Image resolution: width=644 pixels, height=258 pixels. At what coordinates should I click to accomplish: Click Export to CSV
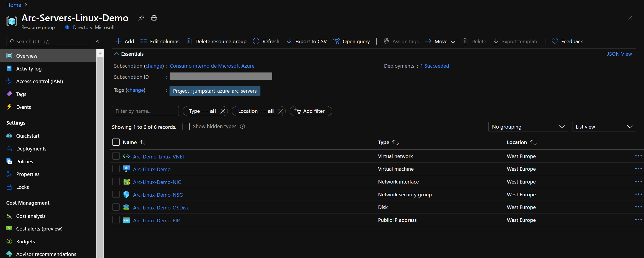click(x=307, y=41)
